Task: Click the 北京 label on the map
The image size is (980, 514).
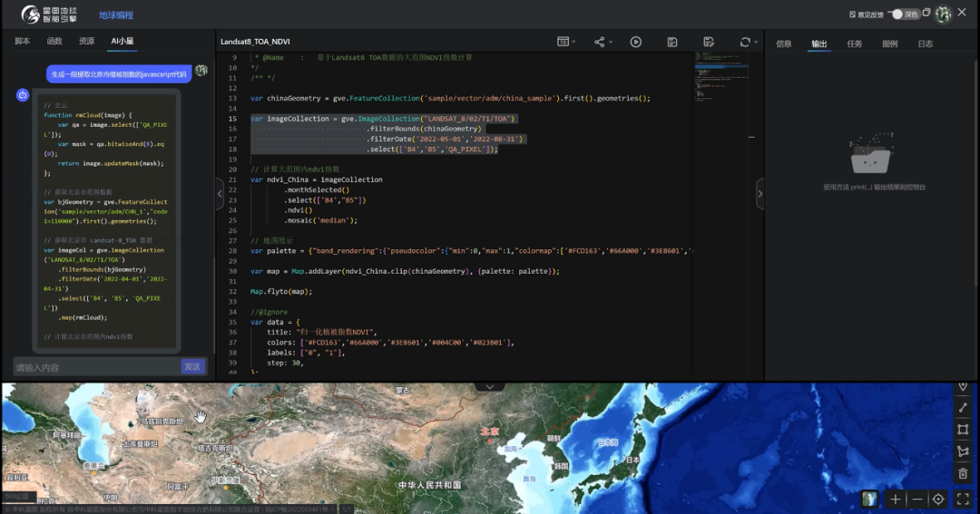Action: [x=489, y=432]
